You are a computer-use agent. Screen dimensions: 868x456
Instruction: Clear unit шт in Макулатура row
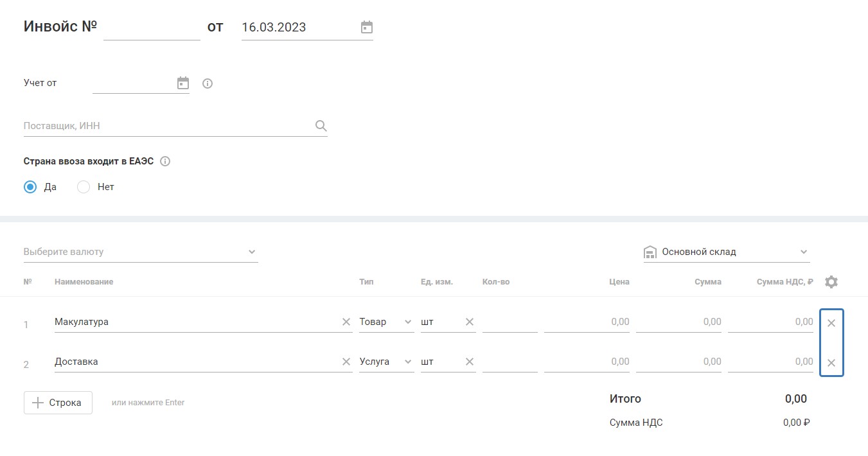[470, 322]
